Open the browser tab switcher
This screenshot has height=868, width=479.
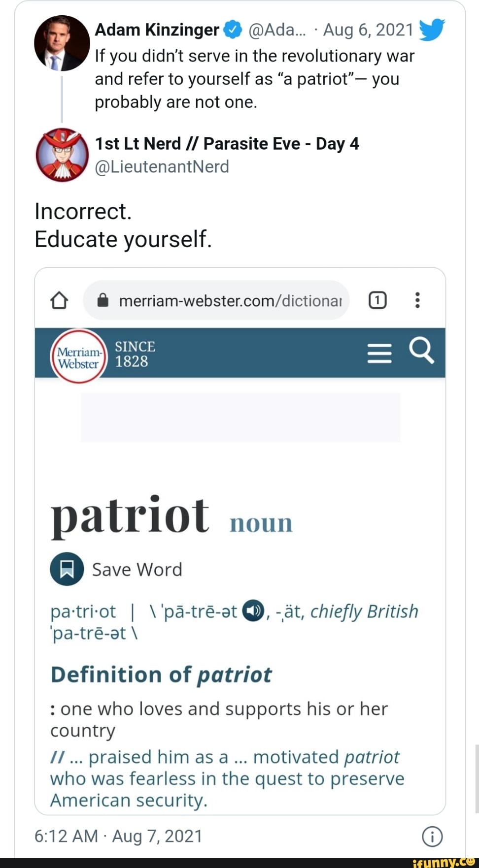coord(377,300)
